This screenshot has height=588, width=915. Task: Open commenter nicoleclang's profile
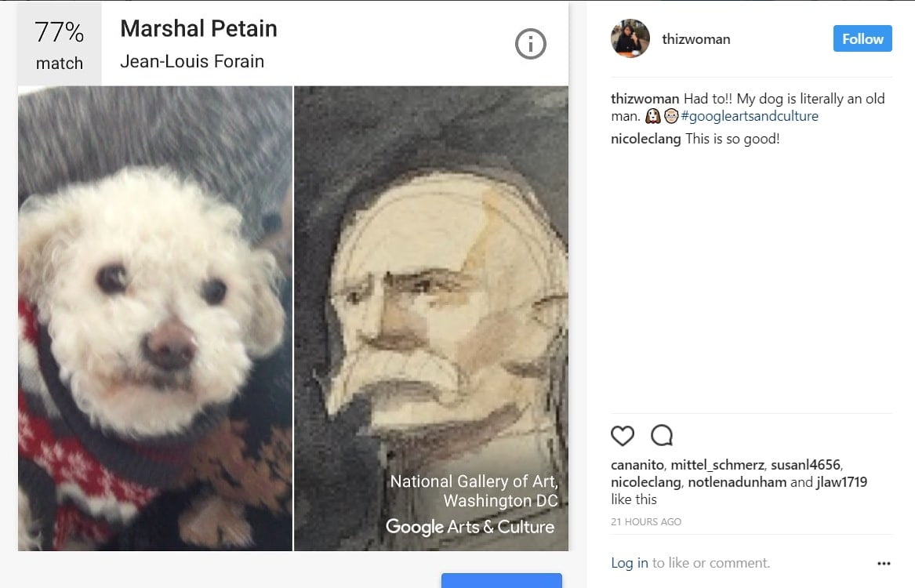[x=646, y=140]
